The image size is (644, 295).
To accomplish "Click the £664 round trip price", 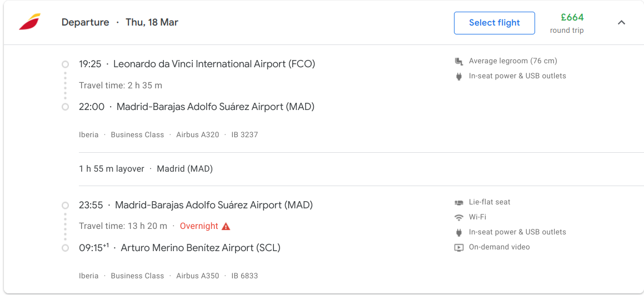I will tap(572, 18).
